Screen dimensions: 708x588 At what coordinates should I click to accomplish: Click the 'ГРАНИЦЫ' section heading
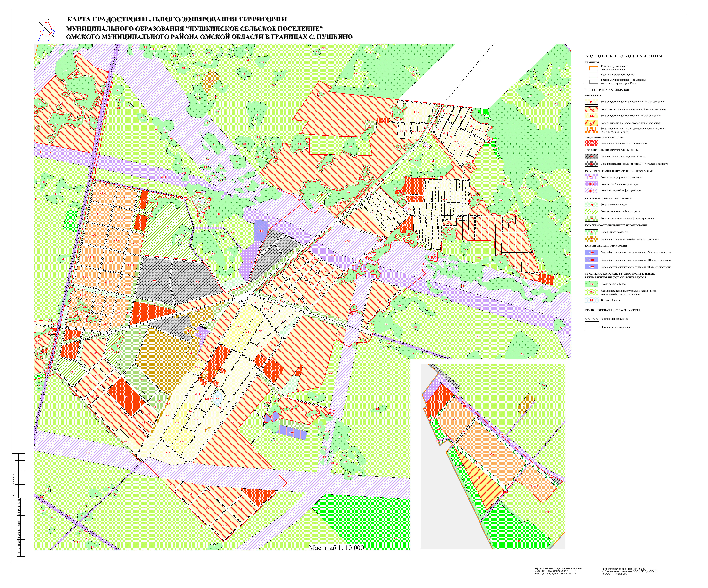click(592, 62)
